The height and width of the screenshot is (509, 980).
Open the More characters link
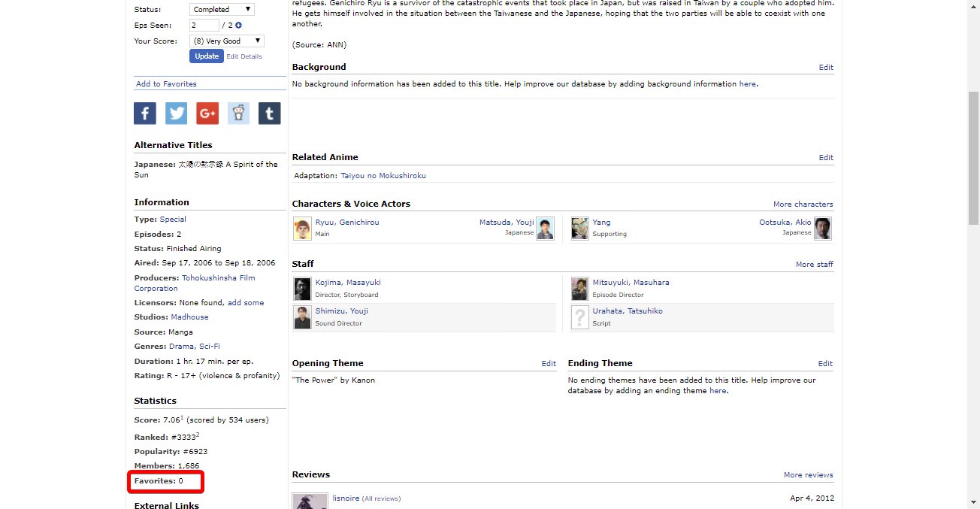803,205
